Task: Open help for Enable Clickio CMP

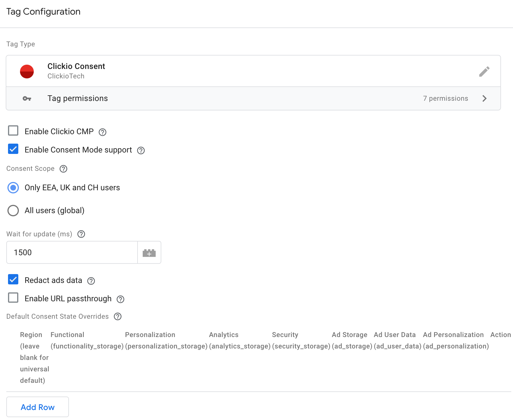Action: (102, 132)
